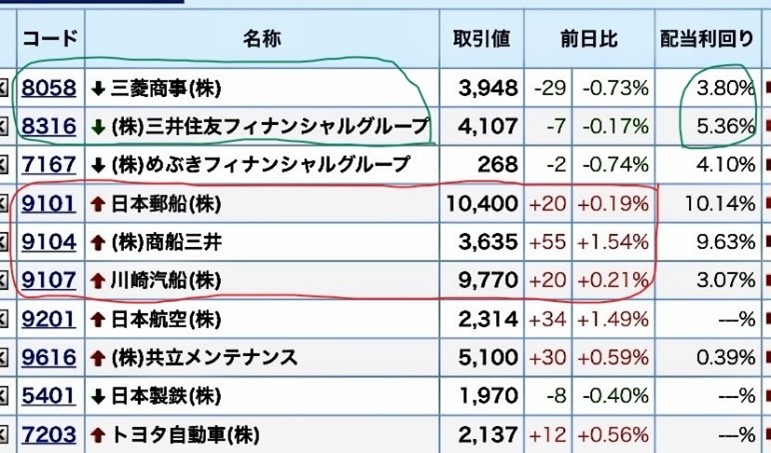Select the 9616 code link
This screenshot has height=453, width=771.
(48, 358)
